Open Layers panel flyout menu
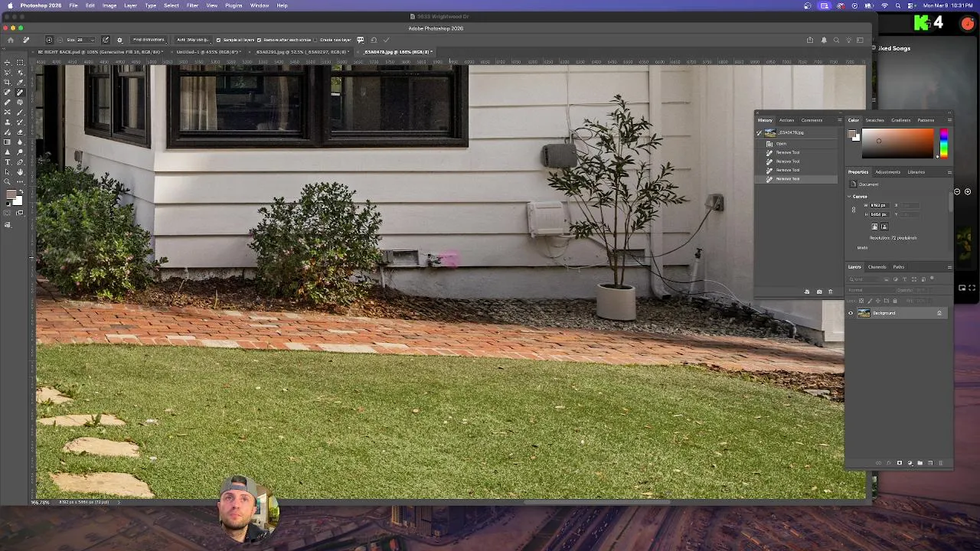 click(949, 267)
